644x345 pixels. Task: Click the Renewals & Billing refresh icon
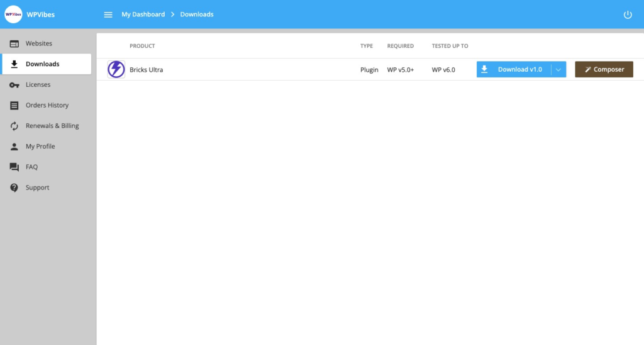click(14, 127)
